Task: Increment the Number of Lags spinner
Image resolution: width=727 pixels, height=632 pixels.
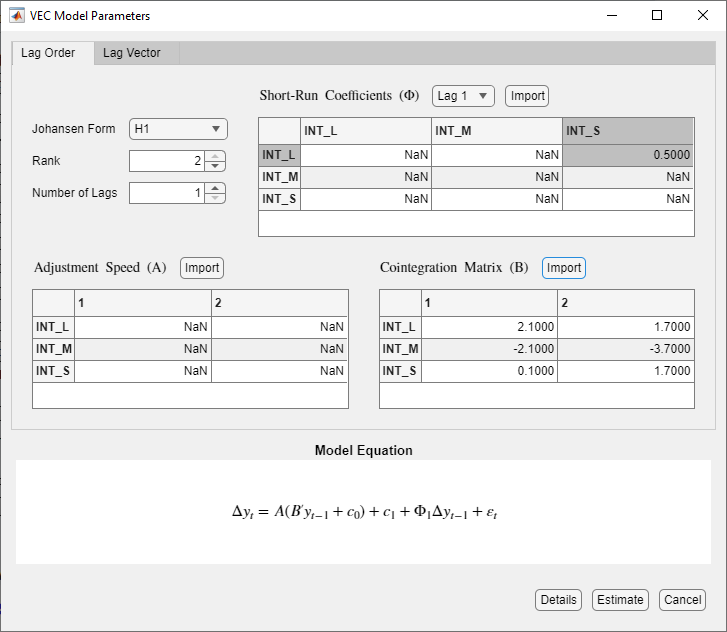Action: click(x=215, y=188)
